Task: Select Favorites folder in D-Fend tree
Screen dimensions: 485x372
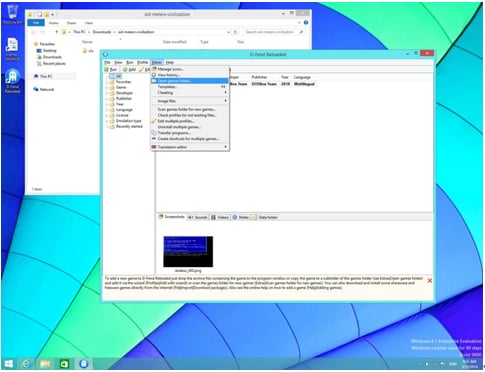Action: click(123, 82)
